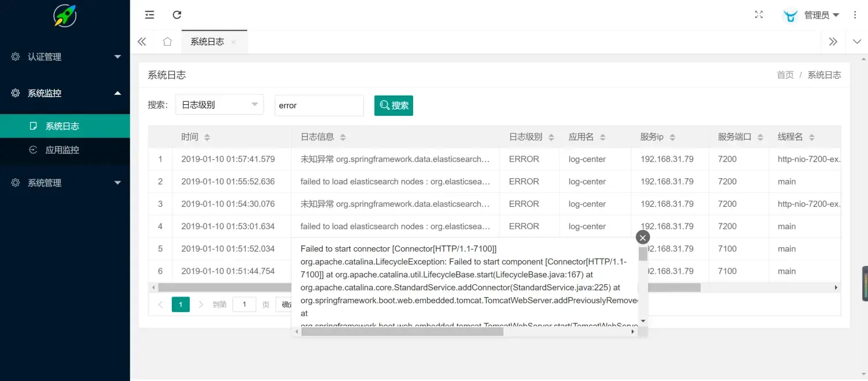
Task: Open the 日志级别 filter dropdown
Action: coord(219,104)
